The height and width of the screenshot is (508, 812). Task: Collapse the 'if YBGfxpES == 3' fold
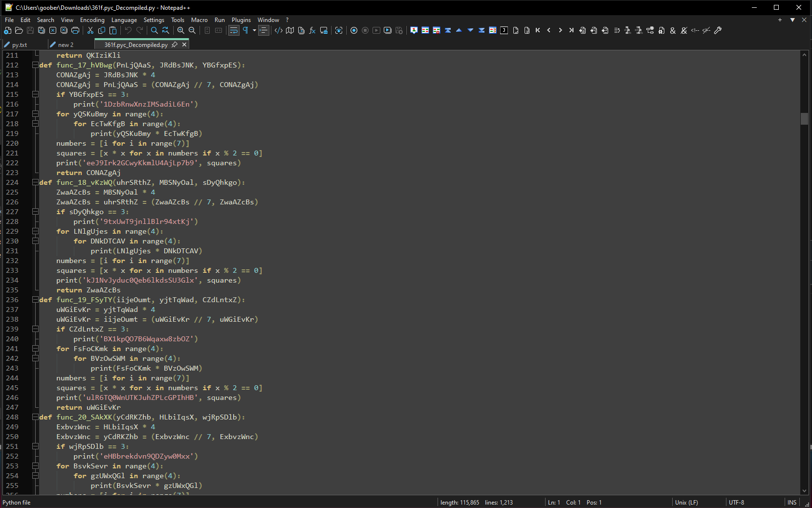(x=35, y=94)
